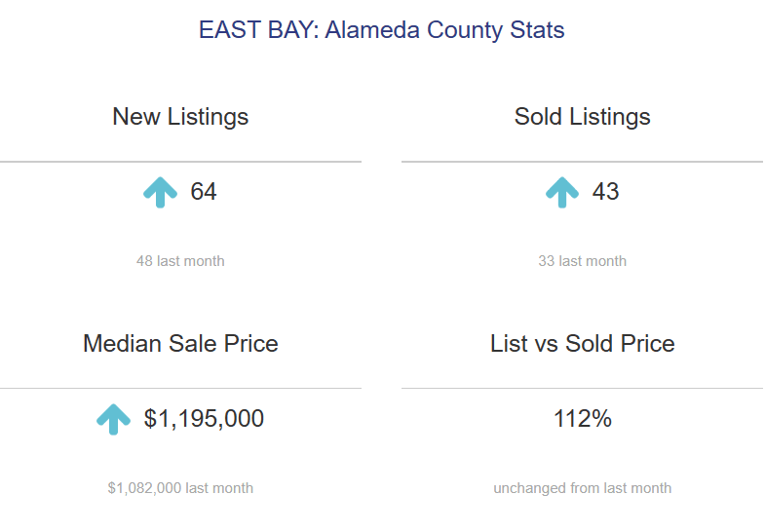Viewport: 765px width, 532px height.
Task: Click the up arrow beside New Listings count
Action: point(160,192)
